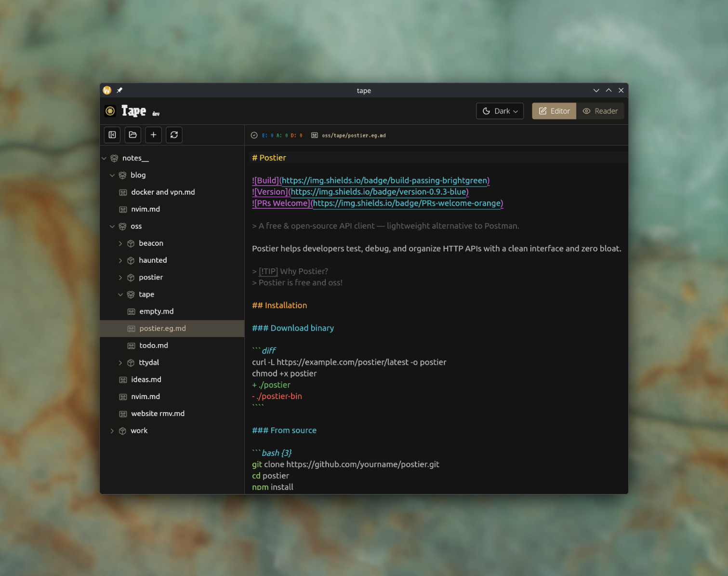Click the beacon folder box icon
Screen dimensions: 728x576
tap(131, 243)
